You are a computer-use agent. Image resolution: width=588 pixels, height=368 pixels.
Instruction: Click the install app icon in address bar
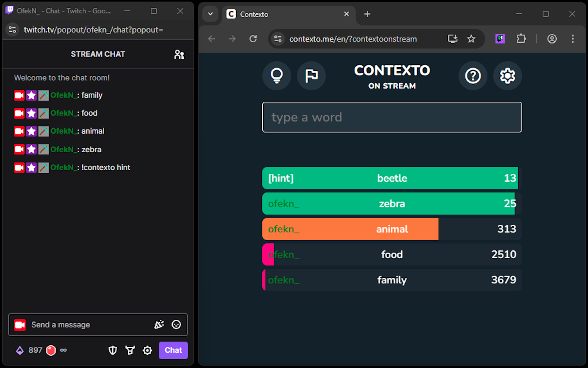click(x=452, y=39)
